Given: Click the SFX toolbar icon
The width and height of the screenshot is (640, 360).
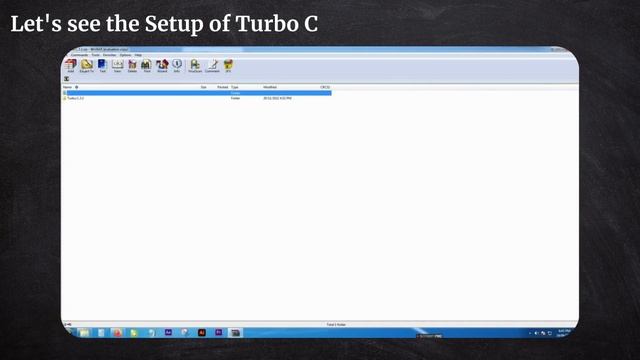Looking at the screenshot, I should click(228, 66).
